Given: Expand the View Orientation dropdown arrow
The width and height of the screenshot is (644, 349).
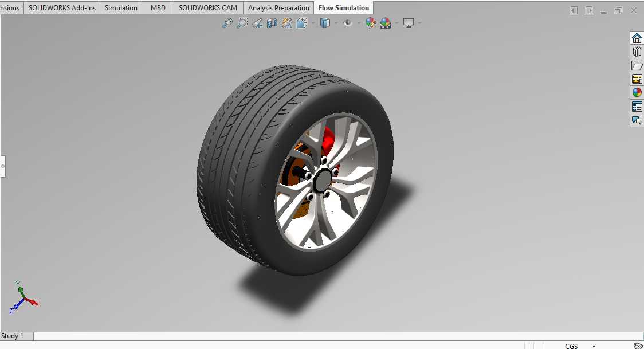Looking at the screenshot, I should tap(313, 23).
